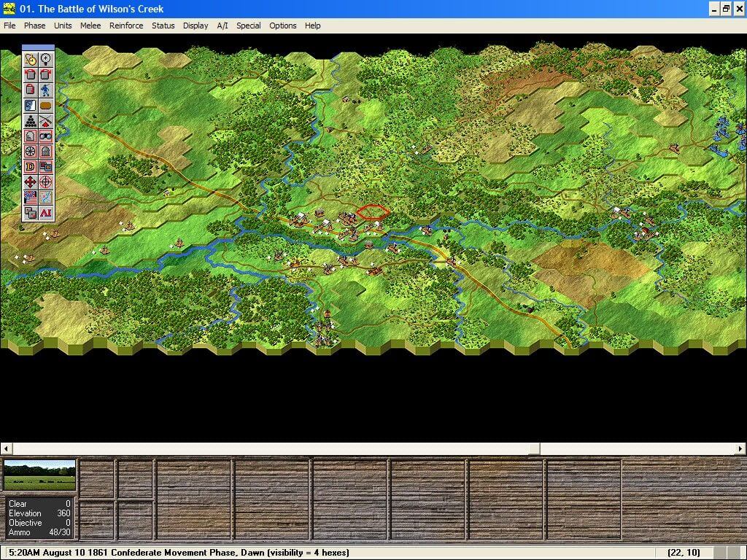Open the File menu
747x560 pixels.
pos(9,26)
